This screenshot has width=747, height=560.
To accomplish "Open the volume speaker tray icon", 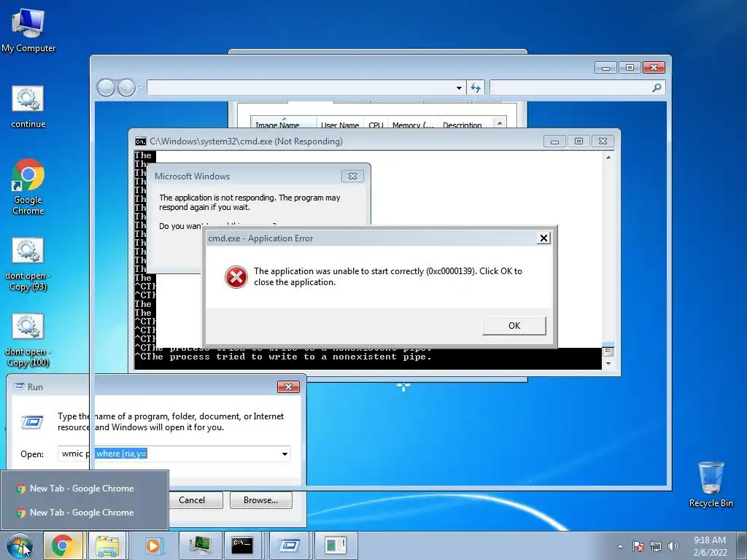I will 673,546.
